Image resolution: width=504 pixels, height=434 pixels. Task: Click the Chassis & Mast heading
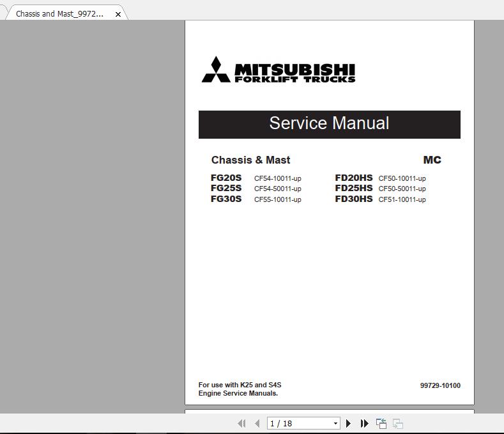(x=250, y=160)
